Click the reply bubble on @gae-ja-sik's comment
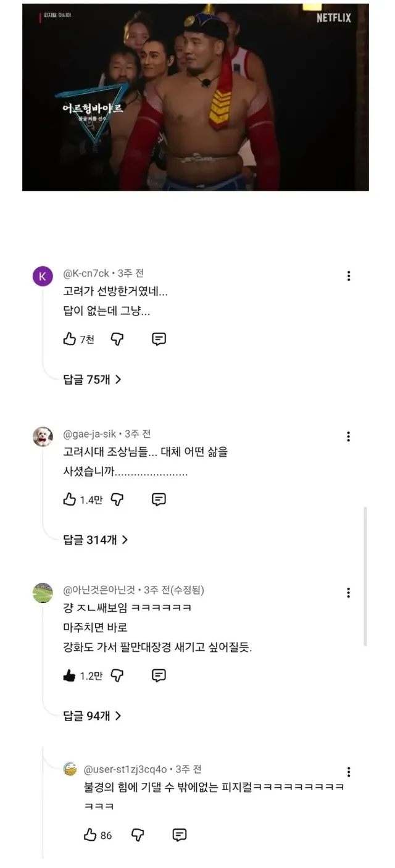Image resolution: width=395 pixels, height=868 pixels. pyautogui.click(x=159, y=499)
